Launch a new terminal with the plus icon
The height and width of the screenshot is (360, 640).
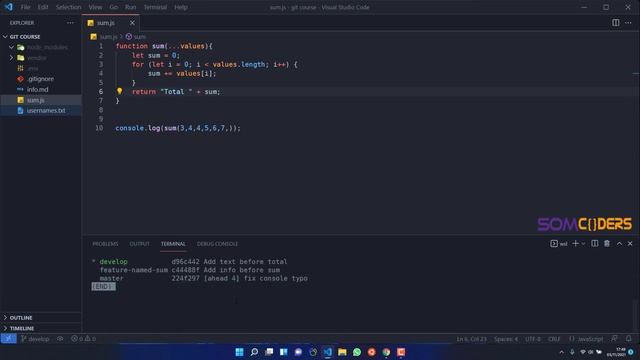point(576,243)
